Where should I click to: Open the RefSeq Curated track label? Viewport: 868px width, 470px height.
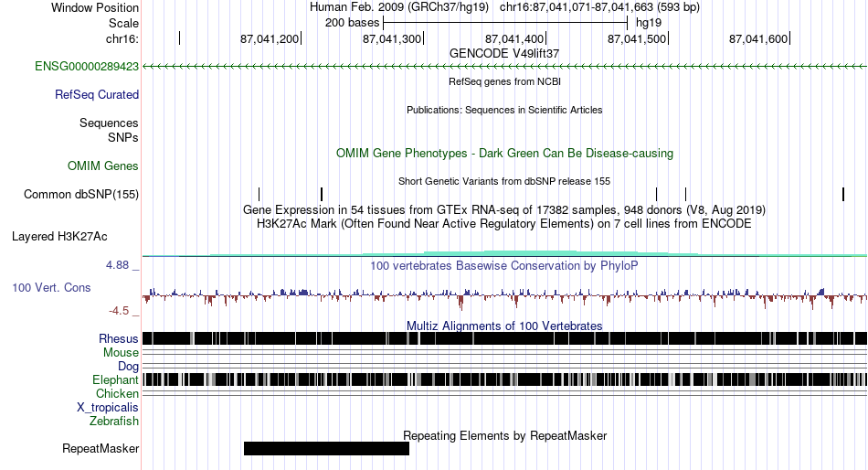click(x=97, y=95)
